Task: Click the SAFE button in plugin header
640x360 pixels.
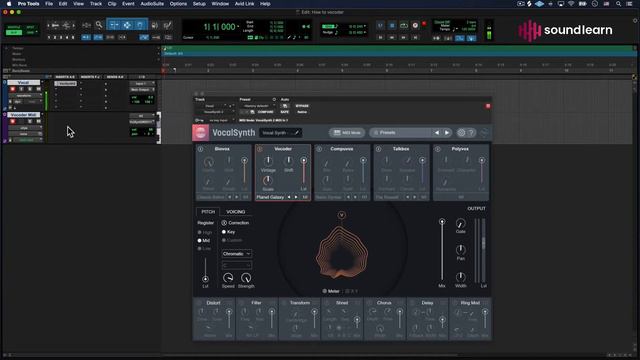Action: tap(284, 112)
